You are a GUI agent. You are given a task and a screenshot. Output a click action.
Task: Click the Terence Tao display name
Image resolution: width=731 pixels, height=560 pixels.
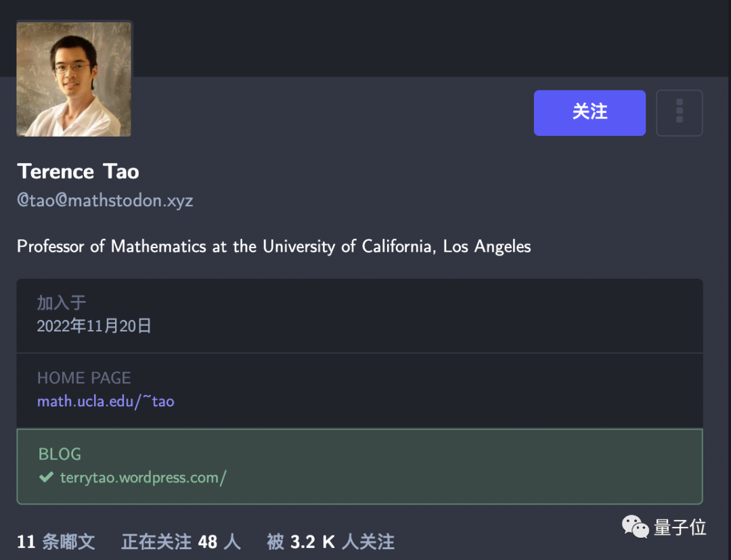tap(78, 172)
